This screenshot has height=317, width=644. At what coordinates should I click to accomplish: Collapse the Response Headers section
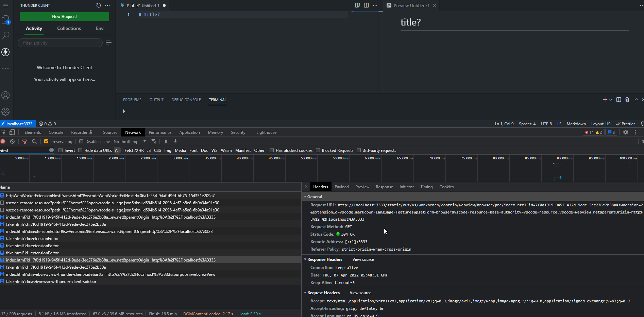pyautogui.click(x=305, y=259)
